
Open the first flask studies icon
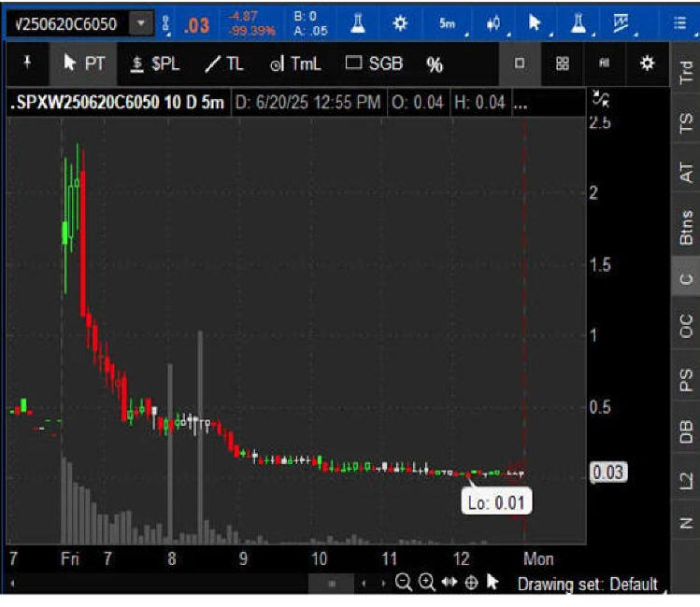point(358,23)
